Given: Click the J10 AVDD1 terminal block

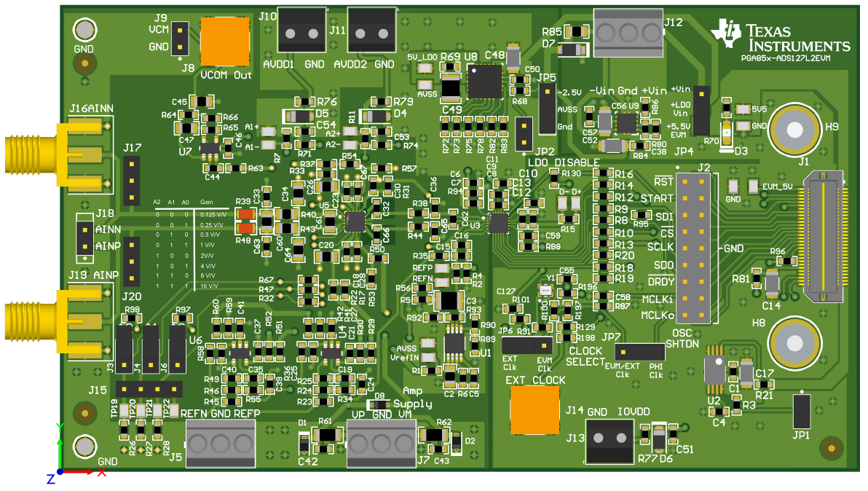Looking at the screenshot, I should click(x=302, y=31).
